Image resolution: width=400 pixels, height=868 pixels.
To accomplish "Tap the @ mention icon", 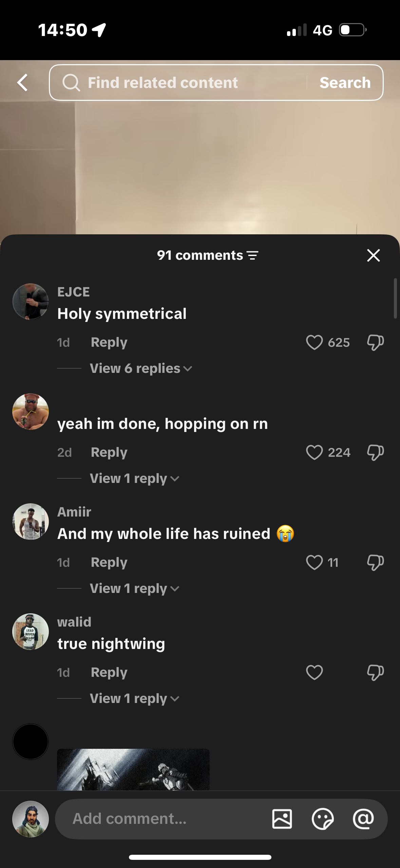I will (363, 819).
